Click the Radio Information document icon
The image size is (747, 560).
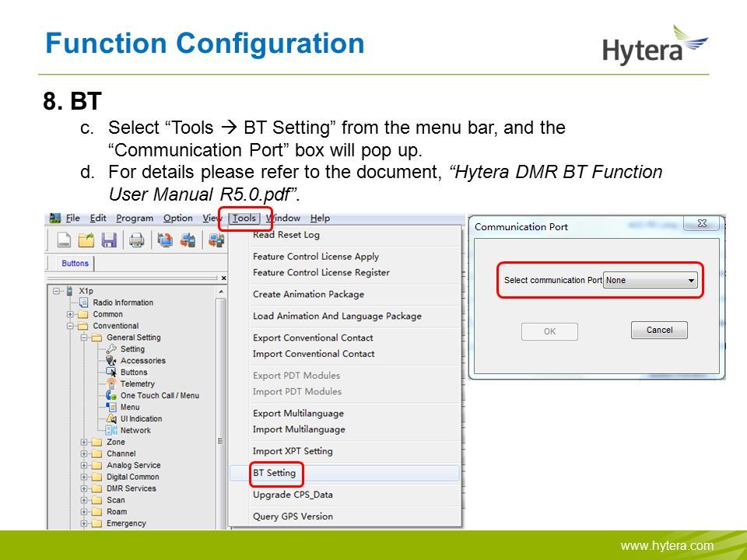coord(84,303)
